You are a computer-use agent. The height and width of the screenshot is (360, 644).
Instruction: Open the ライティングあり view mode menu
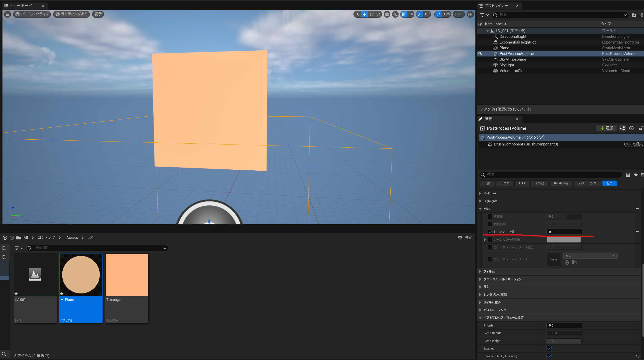[x=72, y=14]
